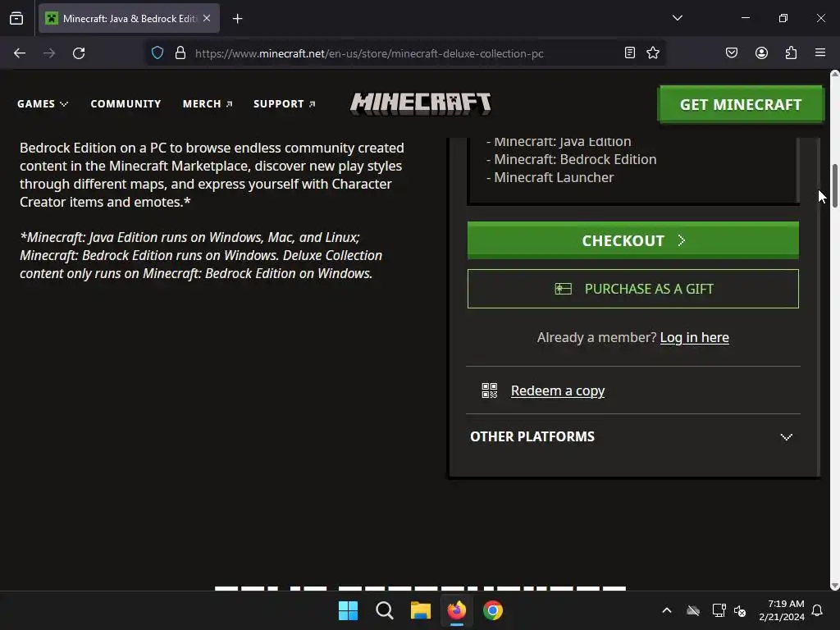Open Firefox application menu

pos(820,52)
